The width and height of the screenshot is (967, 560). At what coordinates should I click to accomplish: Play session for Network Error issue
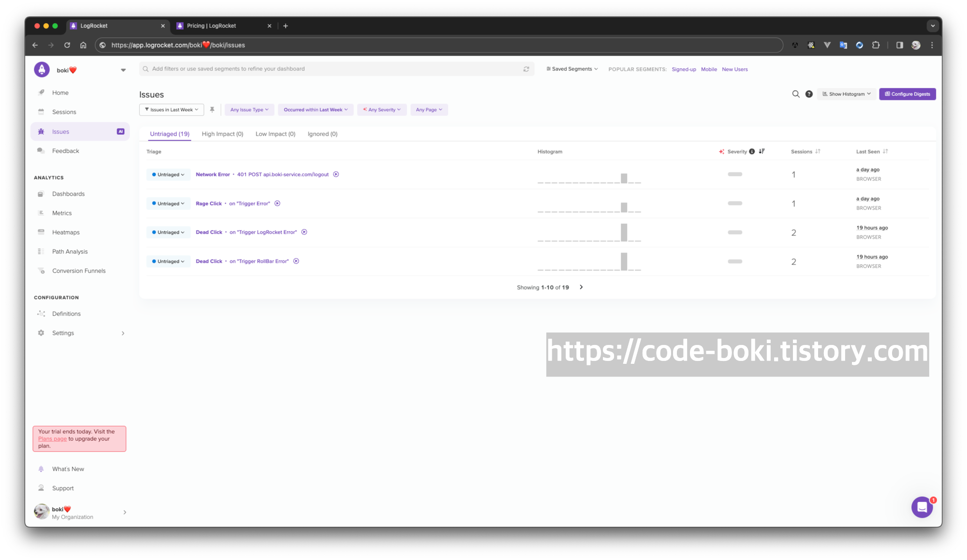coord(336,174)
